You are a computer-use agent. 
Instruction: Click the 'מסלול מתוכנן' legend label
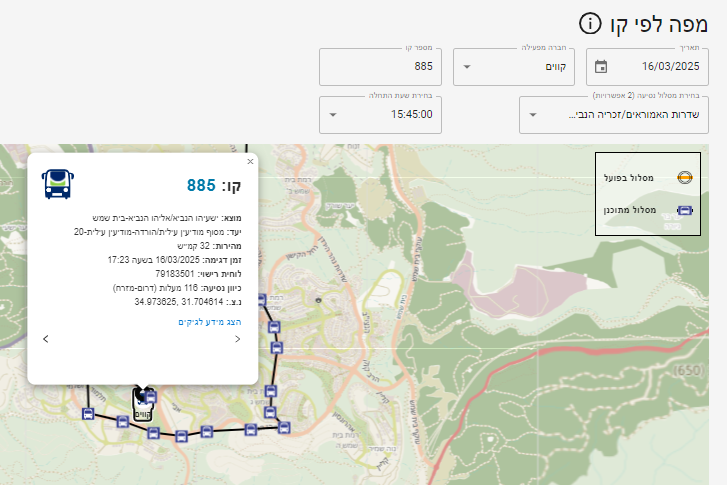pos(629,211)
